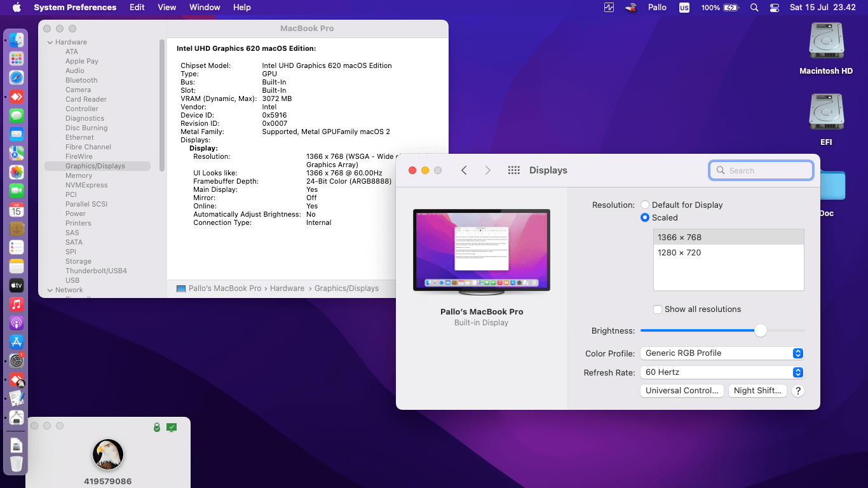Screen dimensions: 868x488
Task: Select 1280 × 720 resolution
Action: 729,253
